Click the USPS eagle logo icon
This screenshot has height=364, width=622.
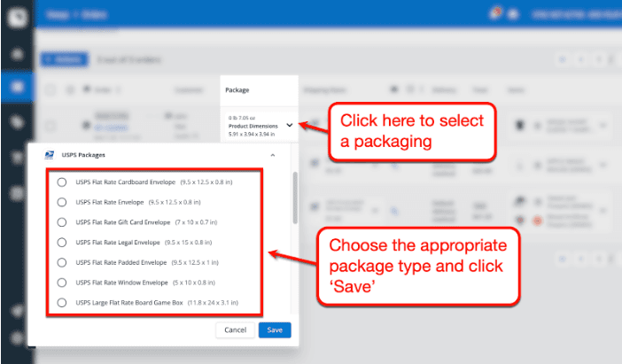click(x=50, y=155)
